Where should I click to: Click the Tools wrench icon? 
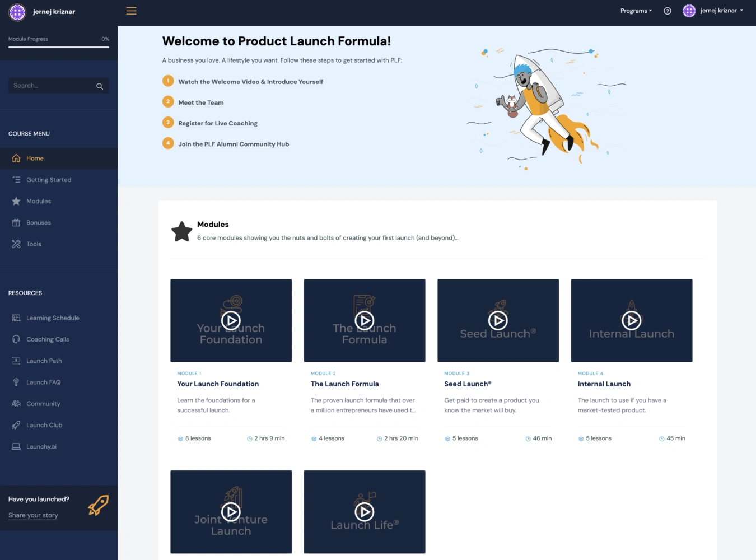[16, 244]
